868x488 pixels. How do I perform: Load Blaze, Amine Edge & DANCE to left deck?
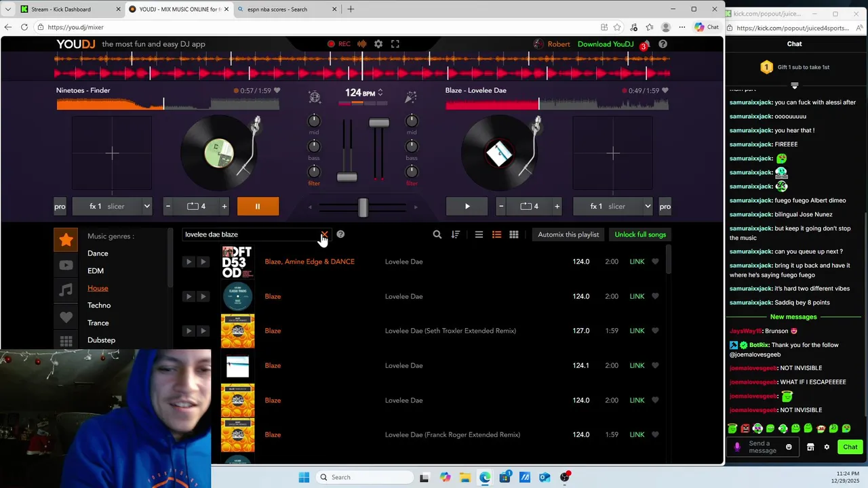[x=189, y=262]
